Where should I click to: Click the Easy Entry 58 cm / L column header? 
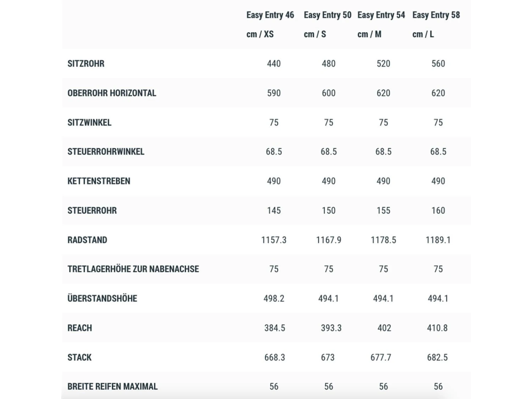click(x=436, y=24)
